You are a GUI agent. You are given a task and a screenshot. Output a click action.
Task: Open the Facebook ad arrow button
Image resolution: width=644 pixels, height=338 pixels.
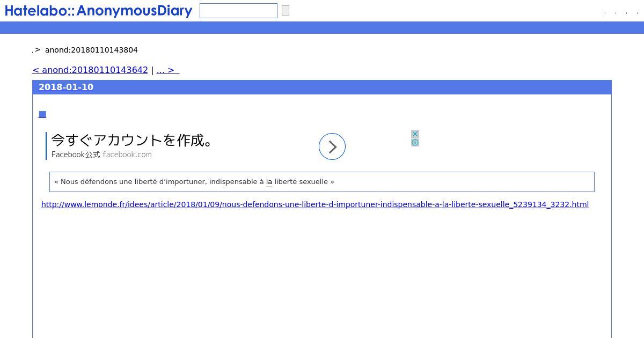coord(332,146)
